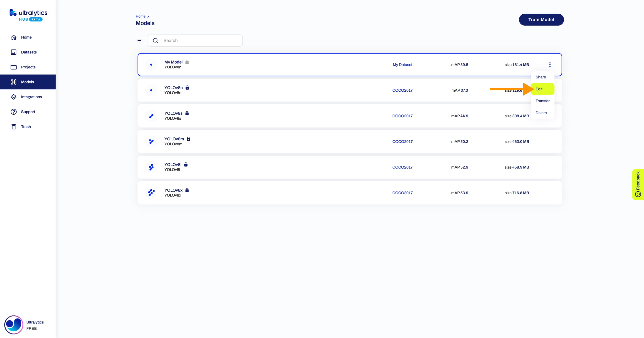Click the Search input field
Viewport: 644px width, 338px height.
point(199,40)
